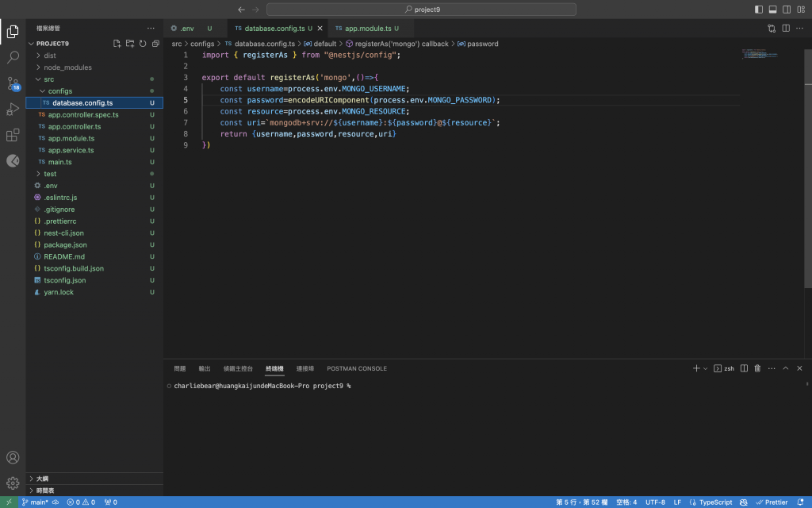The height and width of the screenshot is (508, 812).
Task: Open terminal panel more actions
Action: [x=772, y=368]
